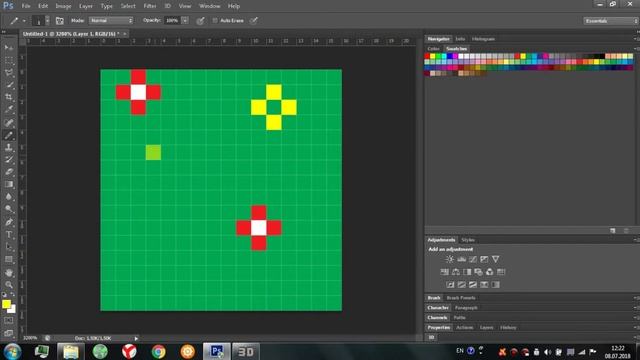Image resolution: width=640 pixels, height=360 pixels.
Task: Add an Invert adjustment
Action: [450, 284]
